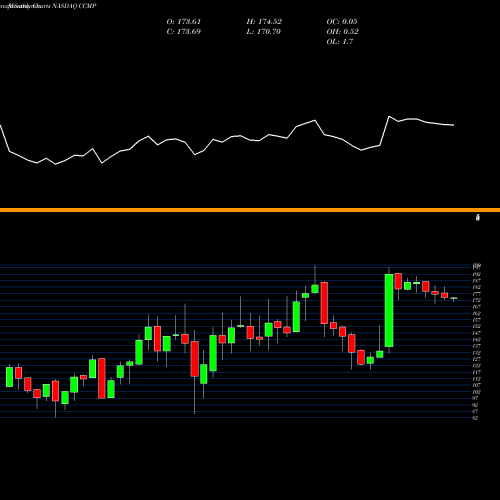Click the close price value C: 173.69
Screen dimensions: 500x500
(184, 32)
